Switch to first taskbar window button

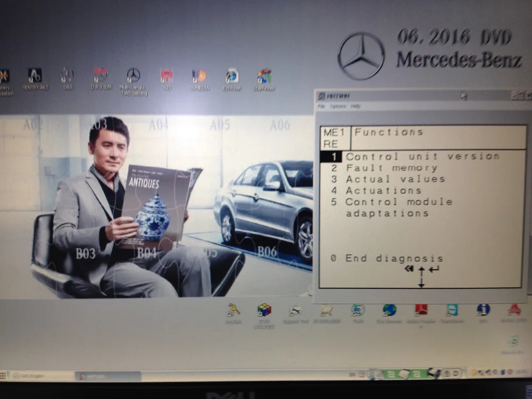(42, 376)
